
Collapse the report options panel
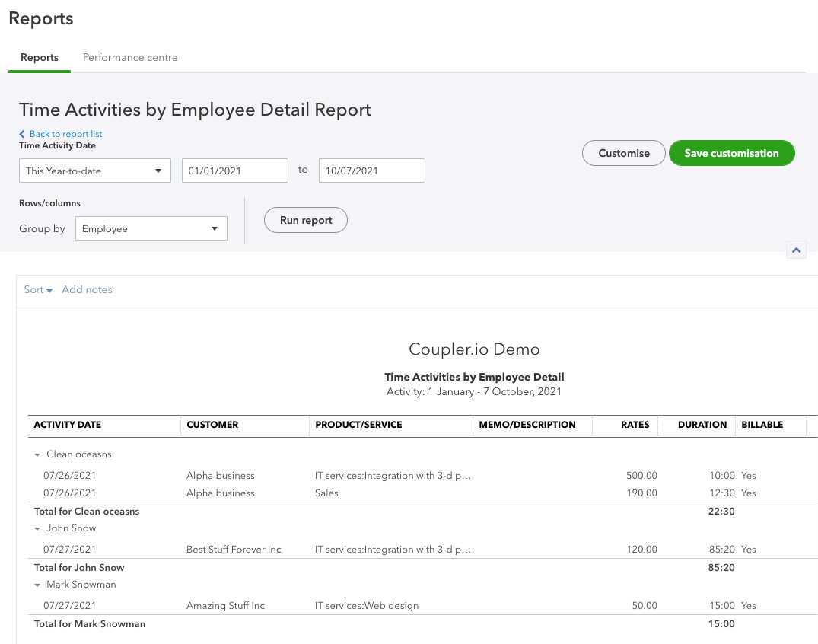796,249
